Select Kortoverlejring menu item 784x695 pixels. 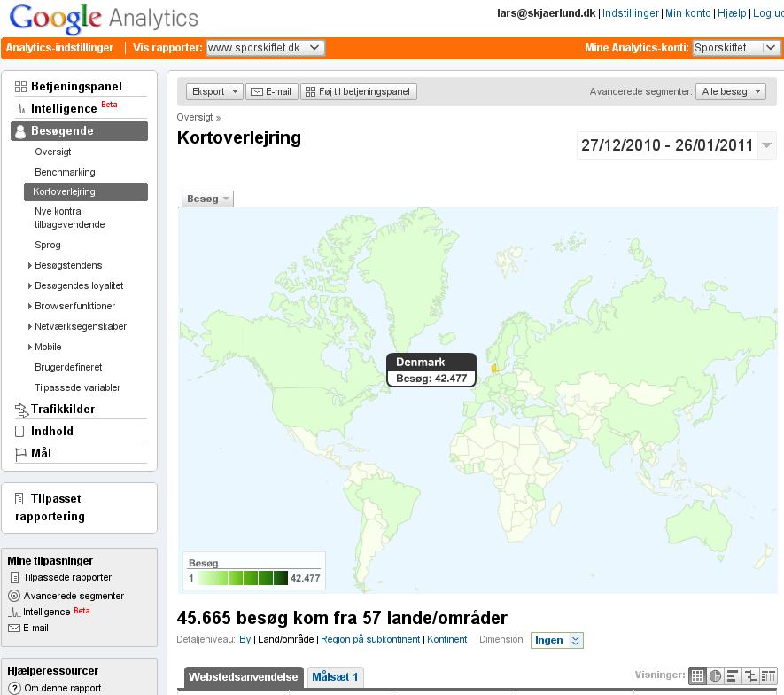click(86, 192)
